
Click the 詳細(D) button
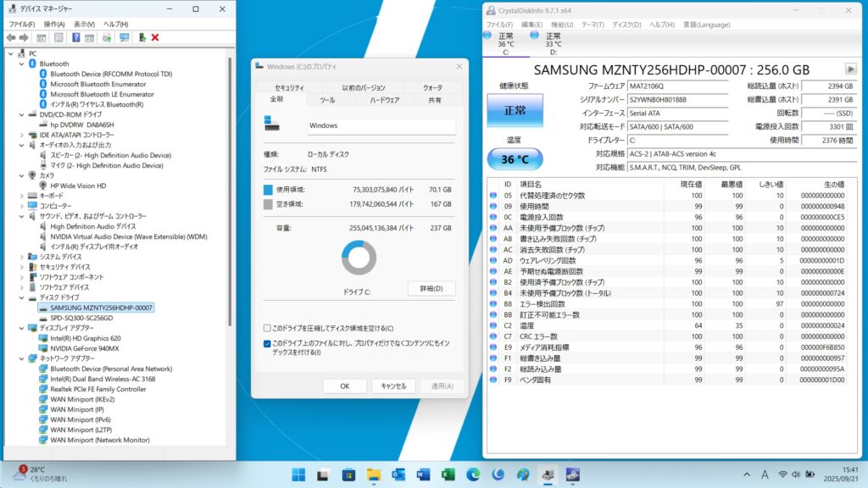pyautogui.click(x=431, y=289)
